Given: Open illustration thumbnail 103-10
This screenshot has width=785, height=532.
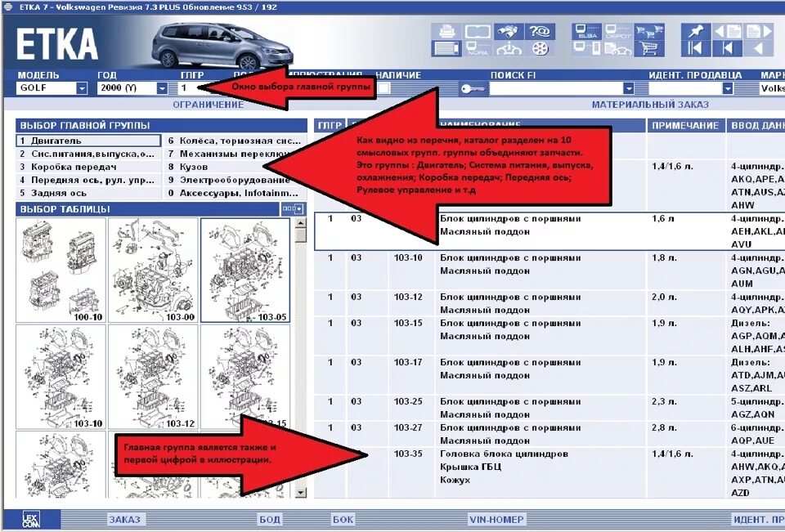Looking at the screenshot, I should [x=61, y=377].
